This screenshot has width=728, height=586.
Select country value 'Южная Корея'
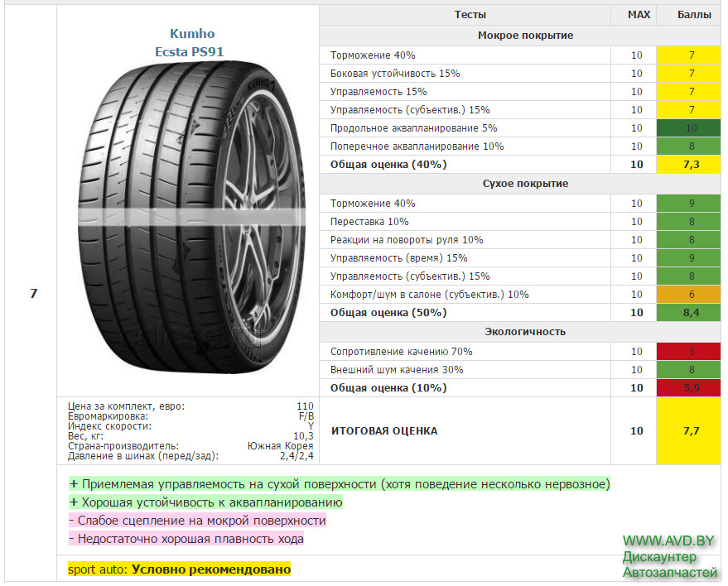(281, 446)
